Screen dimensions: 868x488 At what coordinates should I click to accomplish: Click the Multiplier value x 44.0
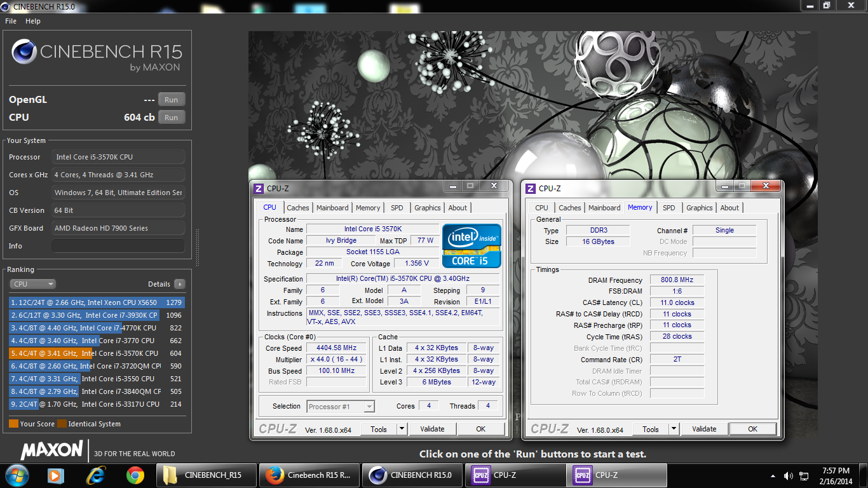point(336,360)
